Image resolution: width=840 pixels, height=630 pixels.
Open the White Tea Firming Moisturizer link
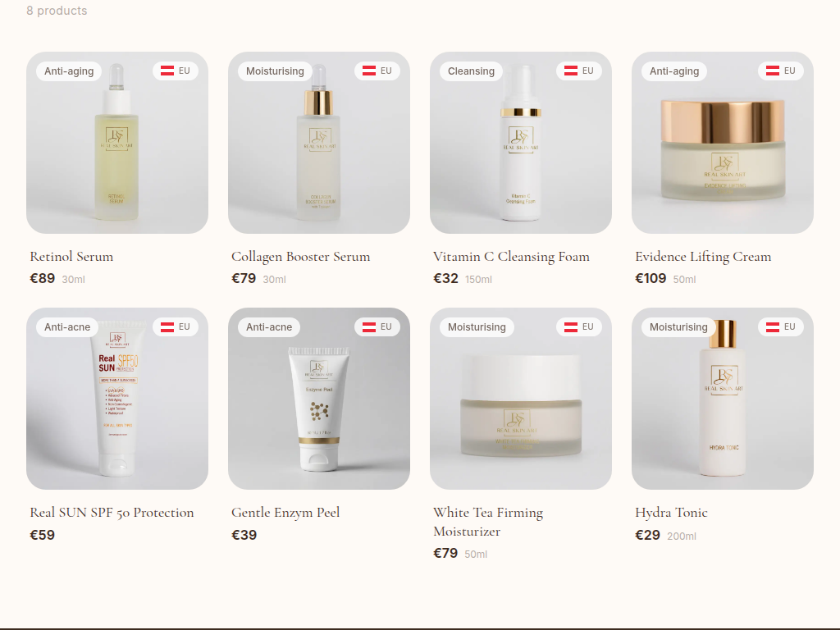coord(488,522)
